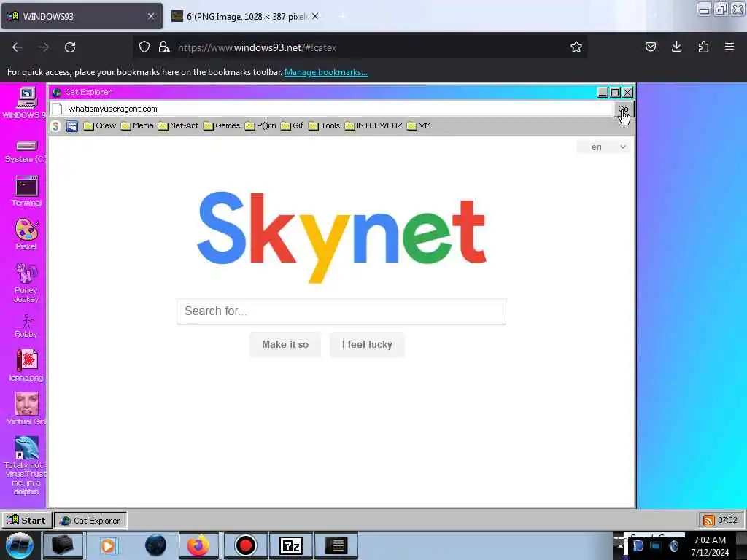Select Cat Explorer in Windows 93 taskbar

90,521
